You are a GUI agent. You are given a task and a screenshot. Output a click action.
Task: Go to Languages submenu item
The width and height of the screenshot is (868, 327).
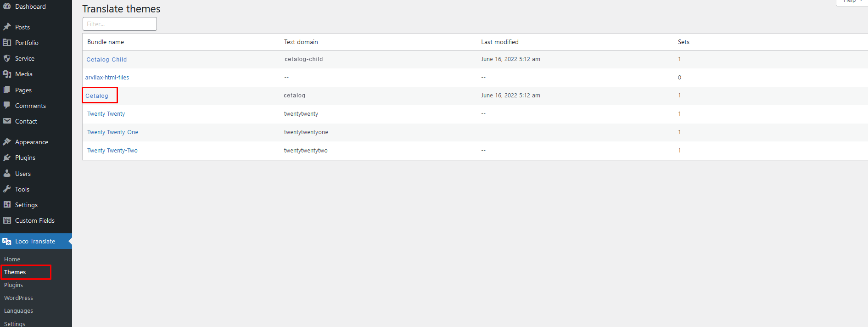point(18,311)
